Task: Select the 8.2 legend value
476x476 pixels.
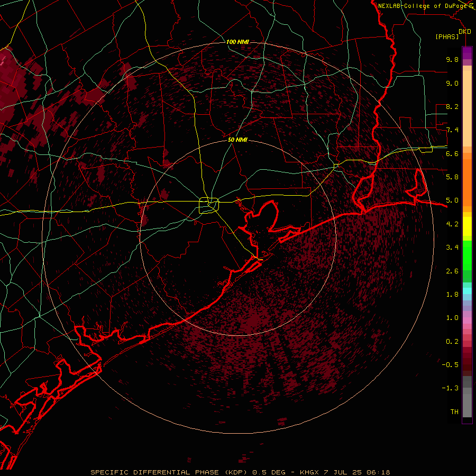Action: tap(452, 106)
